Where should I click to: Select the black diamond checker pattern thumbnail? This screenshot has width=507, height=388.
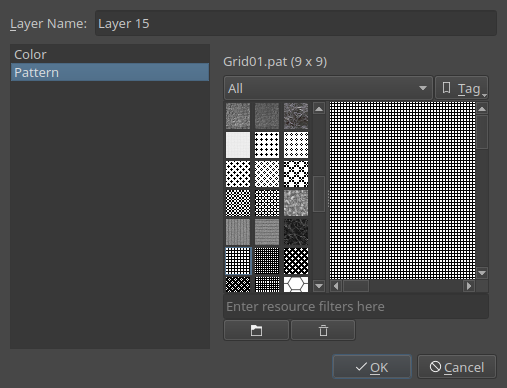click(296, 261)
